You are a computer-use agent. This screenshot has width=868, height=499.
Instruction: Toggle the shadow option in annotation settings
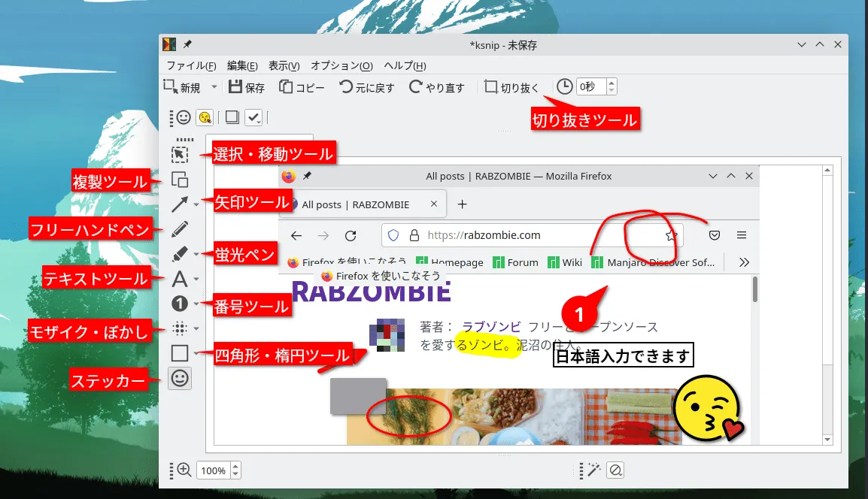click(232, 117)
